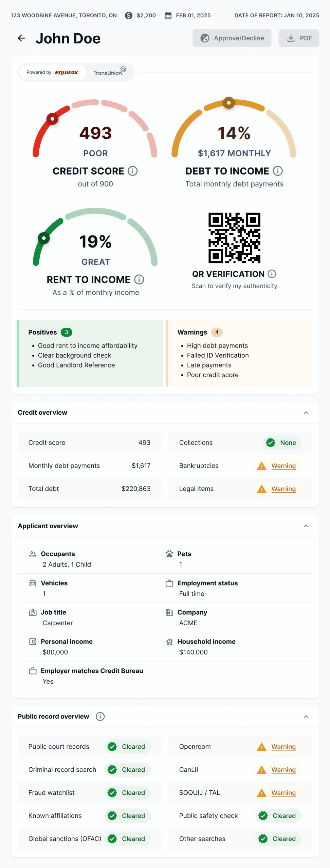Open the Public record overview info tooltip
Viewport: 330px width, 868px height.
pos(100,716)
